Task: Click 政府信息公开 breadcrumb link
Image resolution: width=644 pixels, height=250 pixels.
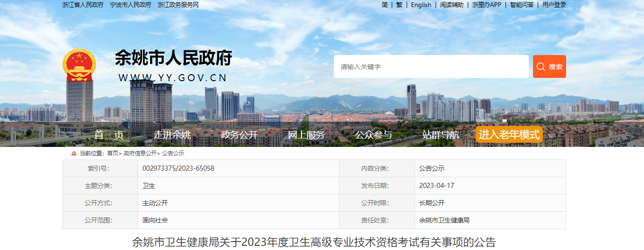Action: [140, 153]
